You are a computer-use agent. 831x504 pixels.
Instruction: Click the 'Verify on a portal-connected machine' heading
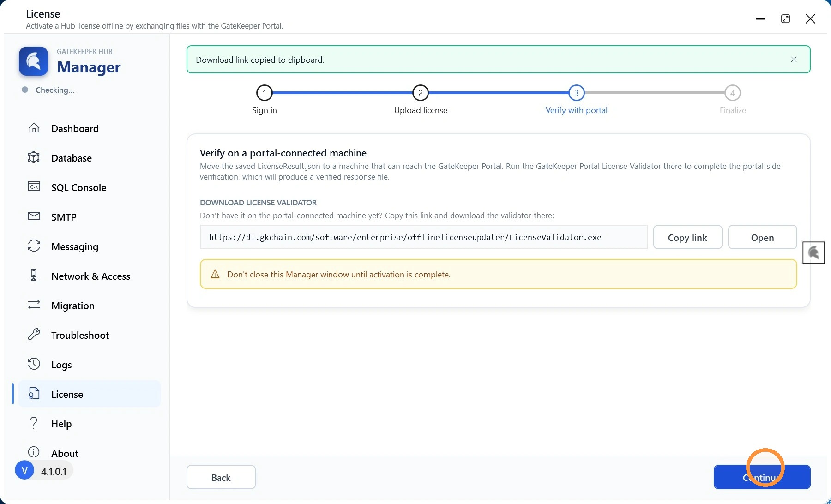(283, 153)
